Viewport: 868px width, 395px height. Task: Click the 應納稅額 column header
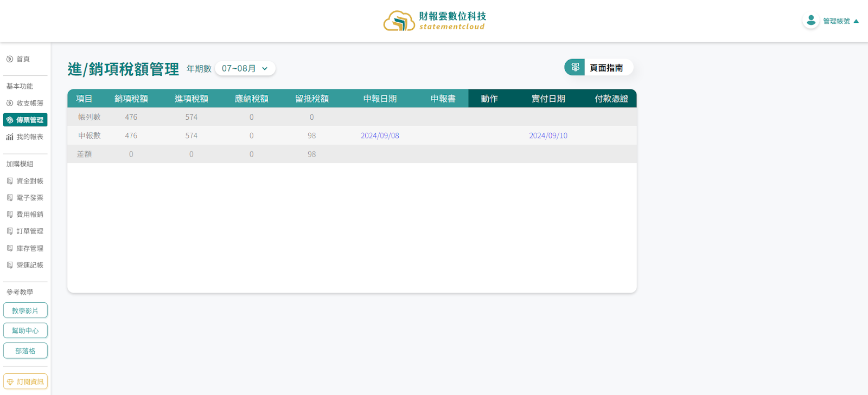click(252, 99)
